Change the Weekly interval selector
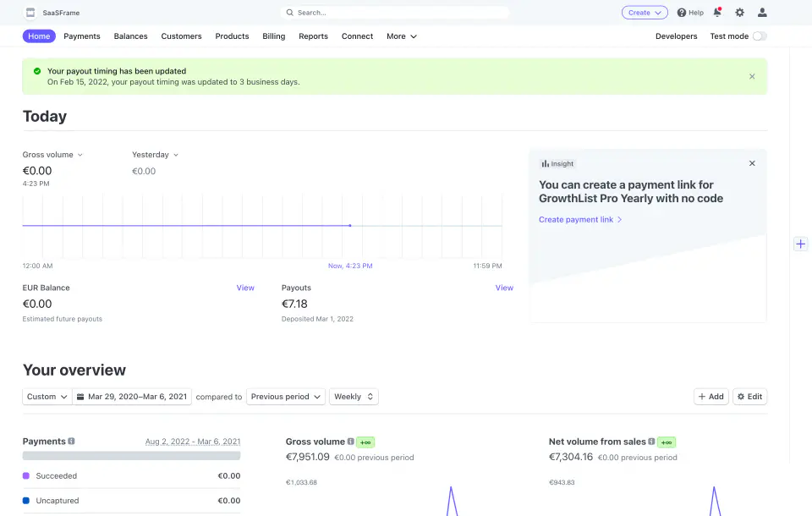The width and height of the screenshot is (812, 516). click(354, 397)
